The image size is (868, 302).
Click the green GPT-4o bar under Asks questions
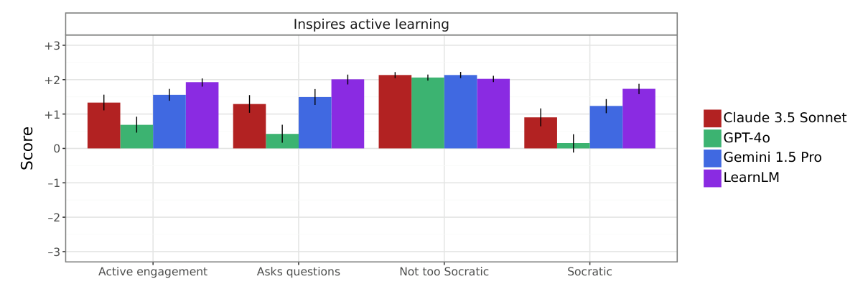click(282, 141)
